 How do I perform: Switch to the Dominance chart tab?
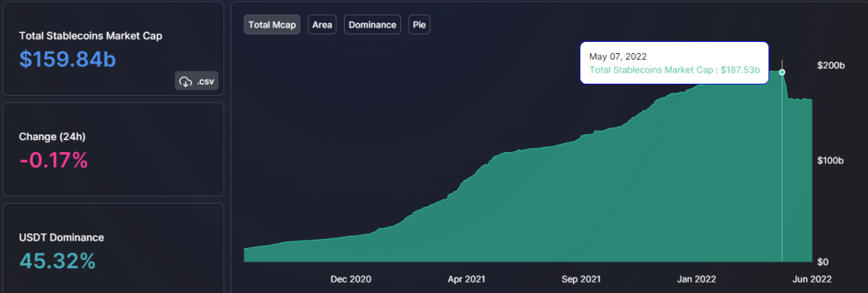(x=373, y=25)
